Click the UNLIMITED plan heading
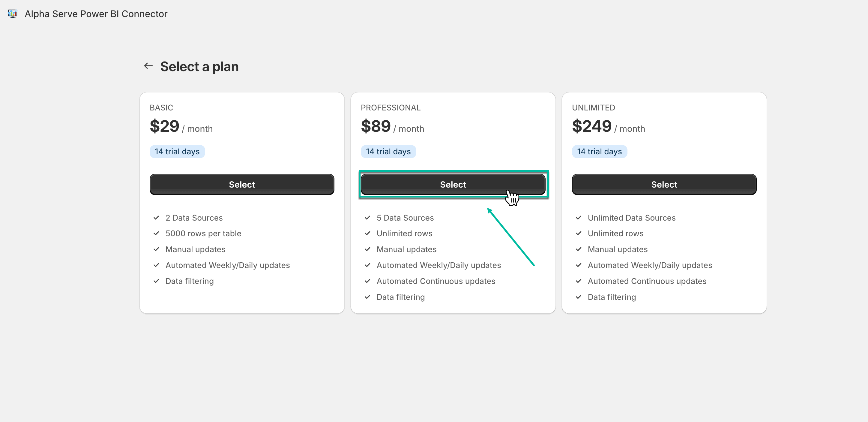Viewport: 868px width, 422px height. (x=593, y=107)
